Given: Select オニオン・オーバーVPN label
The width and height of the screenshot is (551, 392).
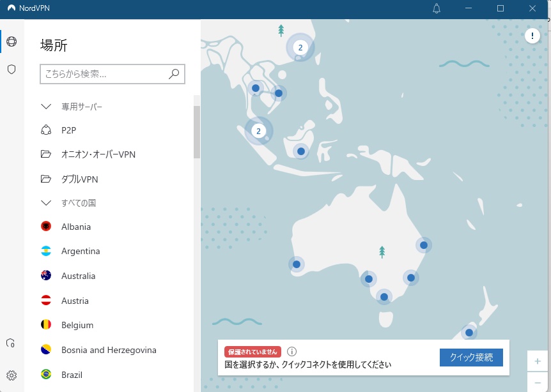Looking at the screenshot, I should click(98, 154).
